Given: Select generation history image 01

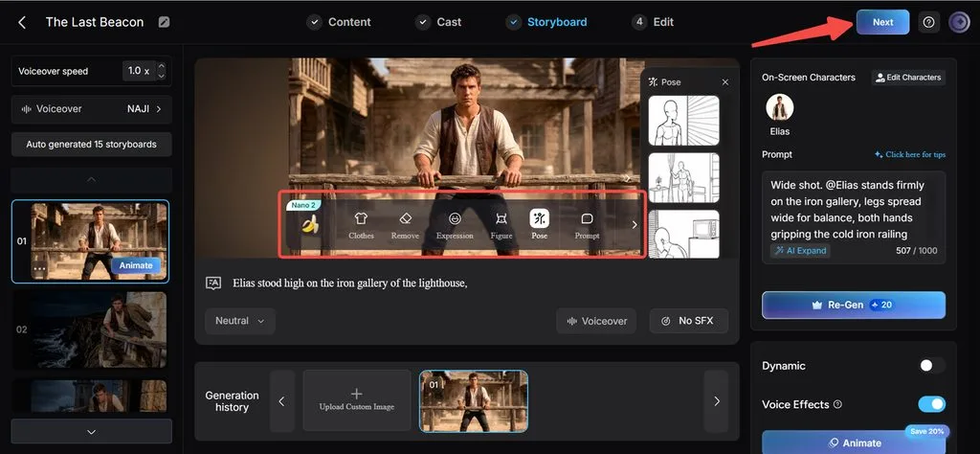Looking at the screenshot, I should [x=473, y=401].
